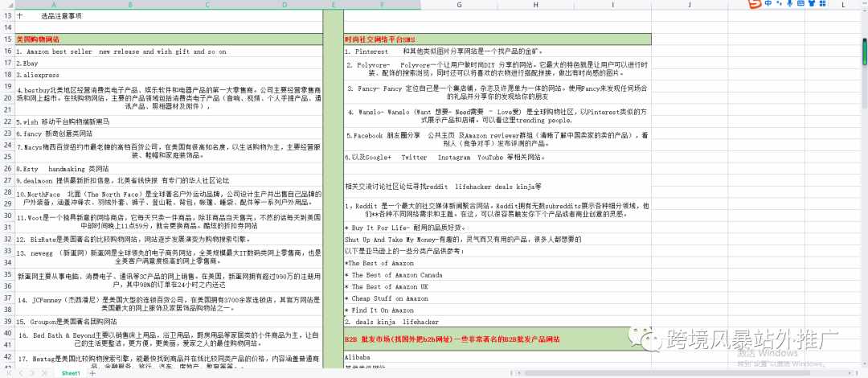
Task: Switch to the Sheet1 tab
Action: [71, 373]
